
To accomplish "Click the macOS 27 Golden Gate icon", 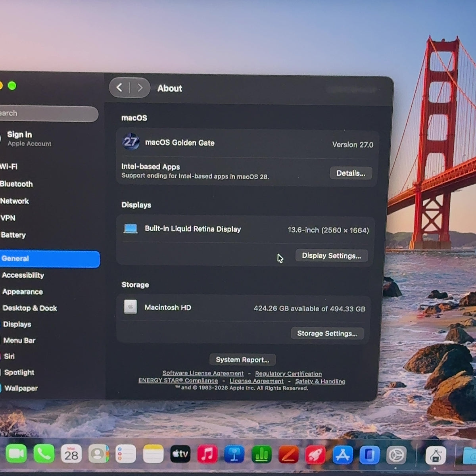I will (131, 142).
